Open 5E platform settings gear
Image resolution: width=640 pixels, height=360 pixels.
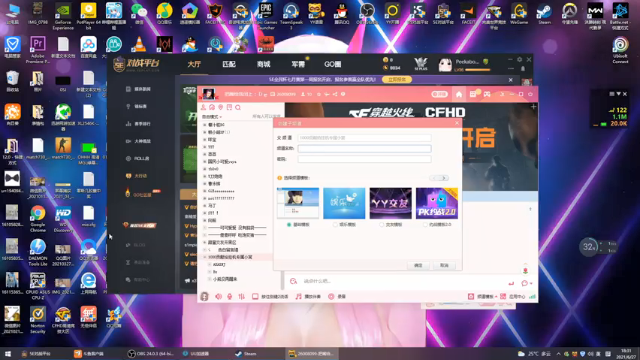pos(519,60)
